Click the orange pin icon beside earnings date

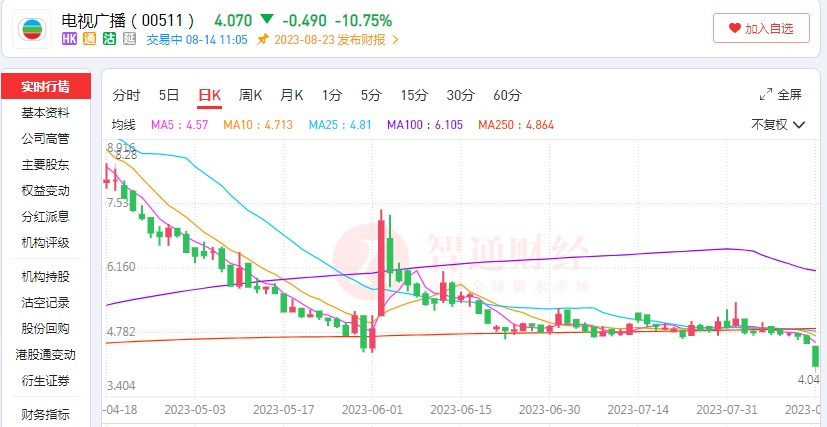[x=262, y=40]
